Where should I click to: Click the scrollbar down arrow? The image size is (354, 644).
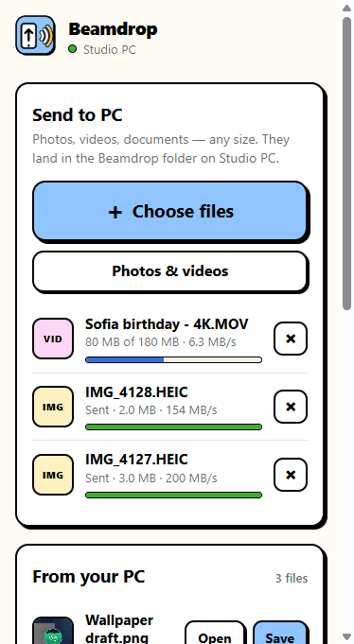pos(347,636)
